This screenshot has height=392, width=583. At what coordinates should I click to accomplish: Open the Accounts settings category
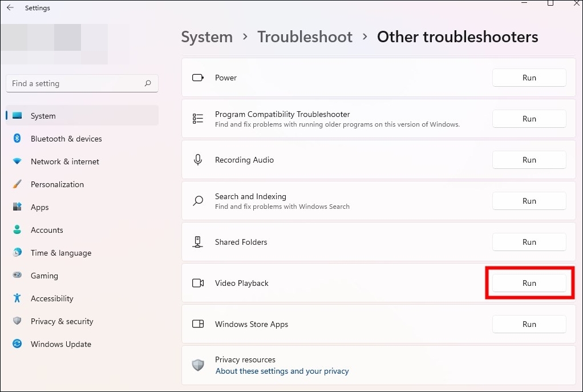47,230
